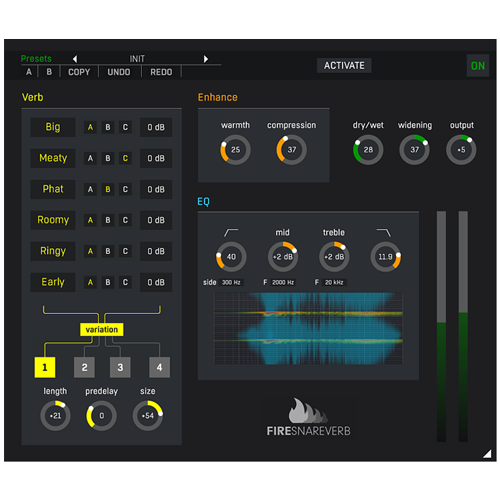Click the size knob showing +54
The image size is (500, 500).
coord(148,416)
